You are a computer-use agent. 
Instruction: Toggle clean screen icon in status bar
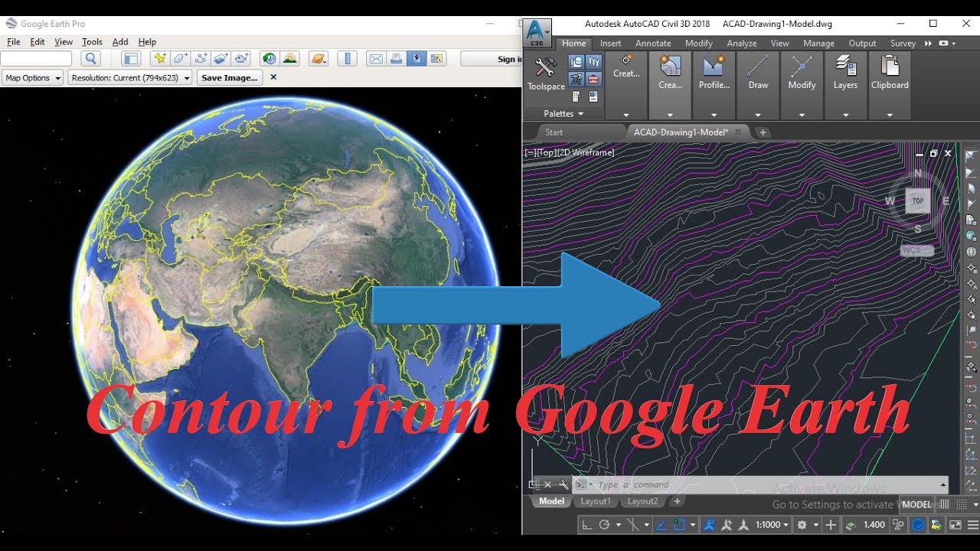955,525
